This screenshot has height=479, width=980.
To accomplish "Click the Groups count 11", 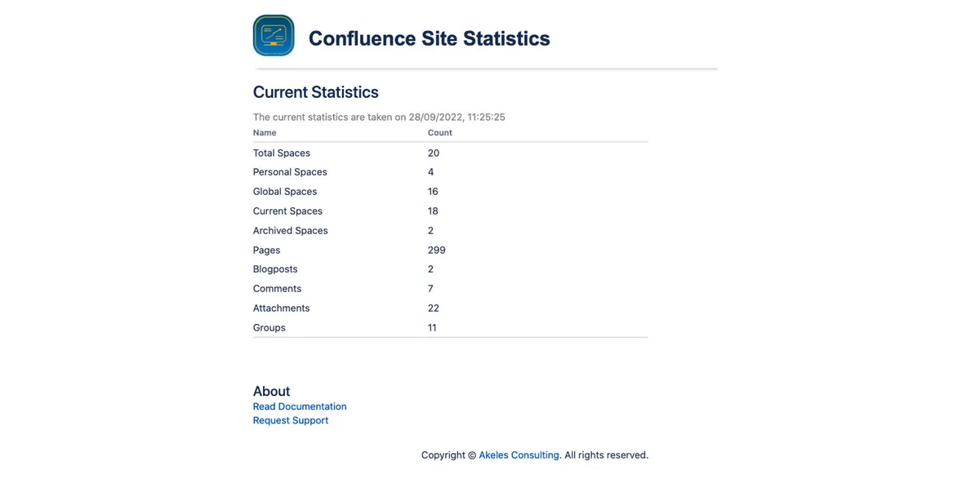I will pyautogui.click(x=432, y=328).
